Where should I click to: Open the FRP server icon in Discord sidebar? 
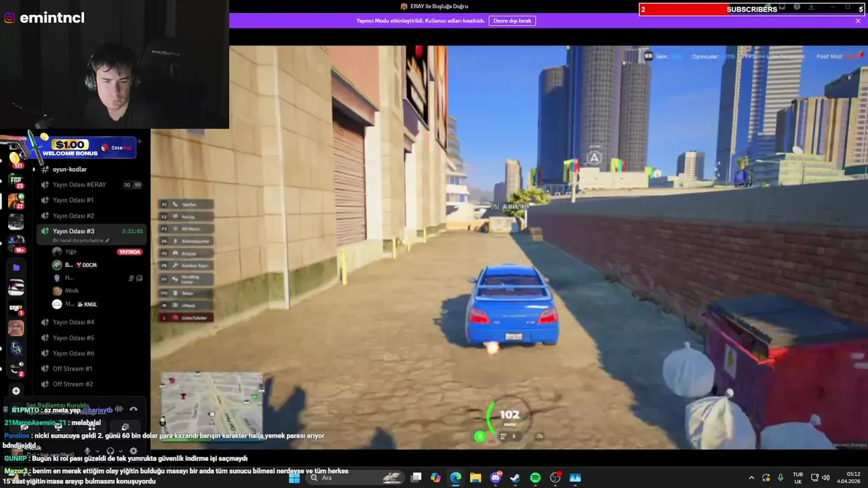point(16,180)
